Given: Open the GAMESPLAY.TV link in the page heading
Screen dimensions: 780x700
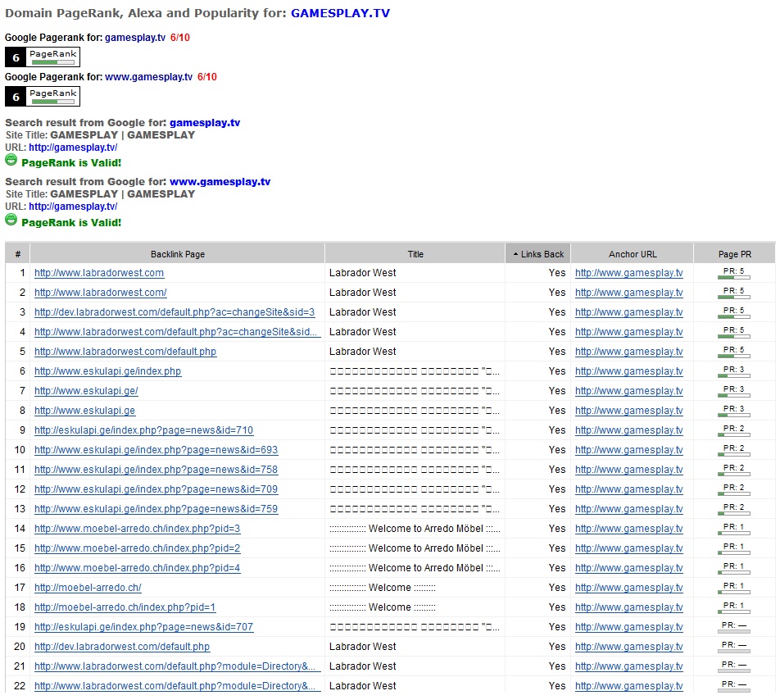Looking at the screenshot, I should tap(340, 13).
